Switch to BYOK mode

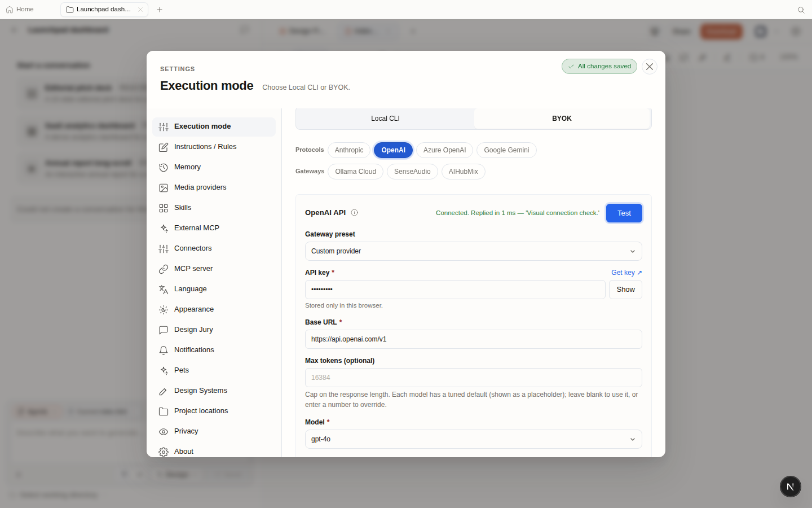tap(562, 119)
